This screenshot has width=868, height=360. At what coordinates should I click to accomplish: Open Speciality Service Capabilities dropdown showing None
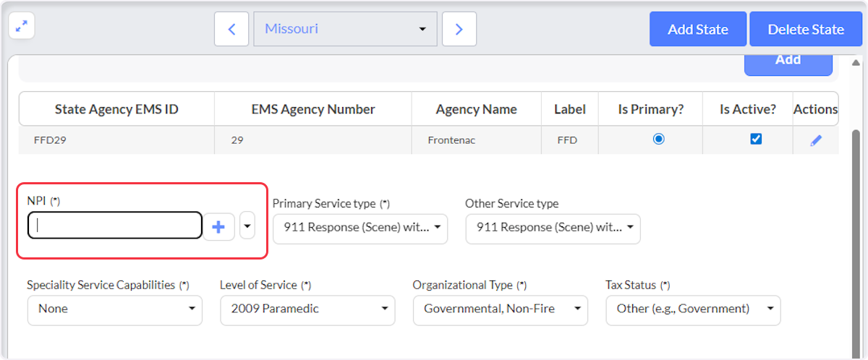pos(115,309)
